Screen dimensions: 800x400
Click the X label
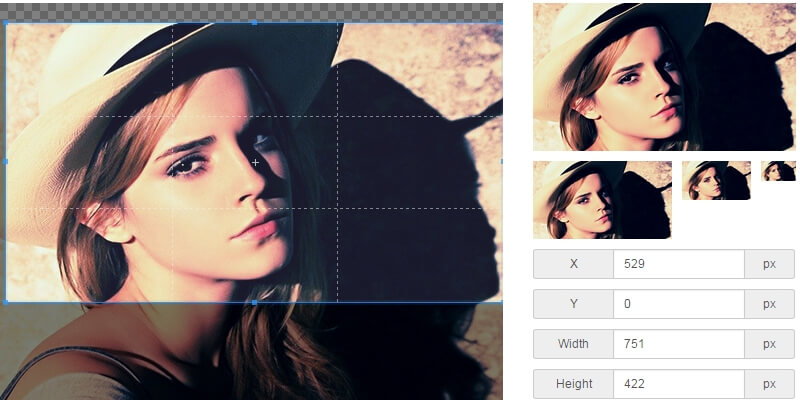573,264
